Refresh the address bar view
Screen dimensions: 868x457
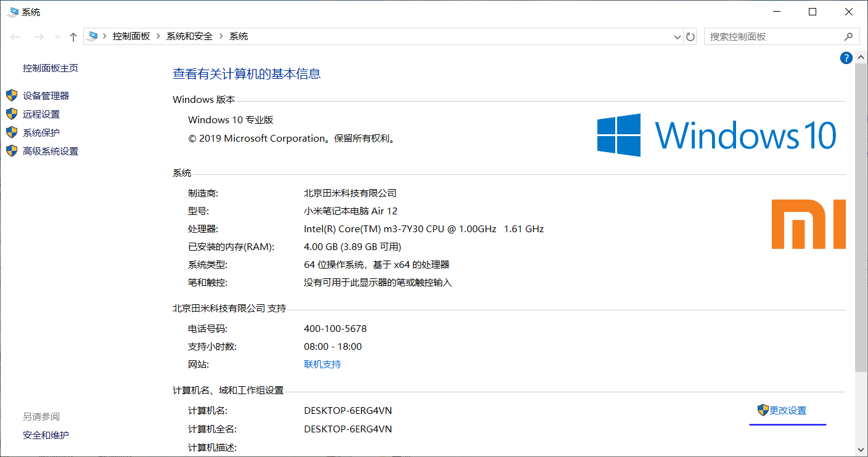click(690, 37)
